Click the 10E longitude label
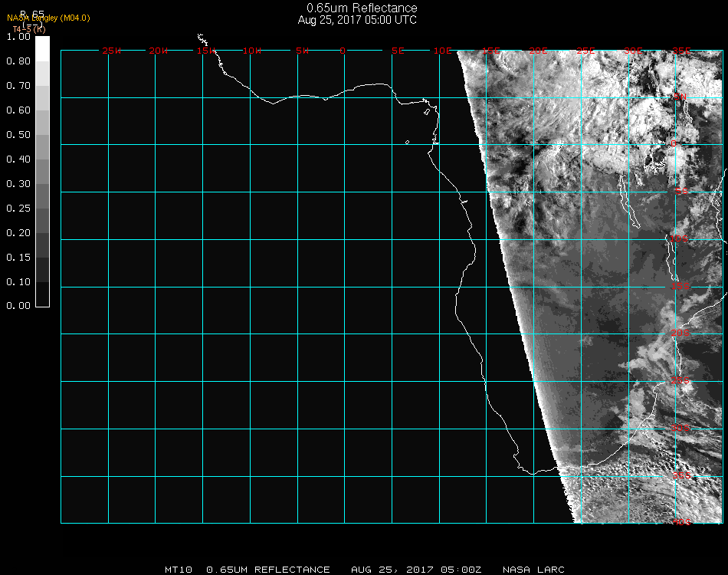 tap(442, 51)
